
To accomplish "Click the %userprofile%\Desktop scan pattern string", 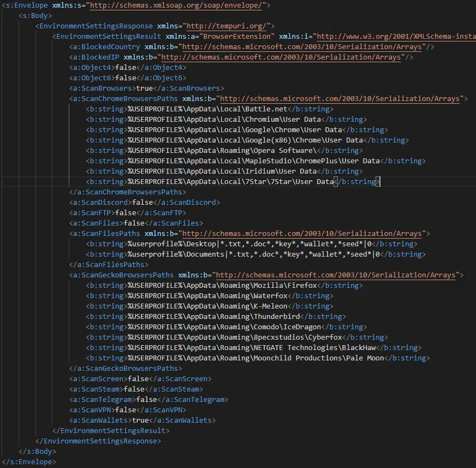I will click(249, 244).
